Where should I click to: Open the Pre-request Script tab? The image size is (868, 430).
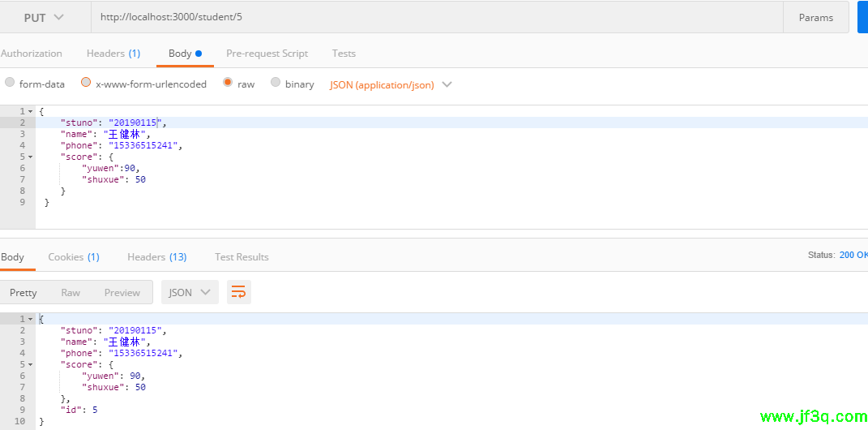tap(267, 54)
